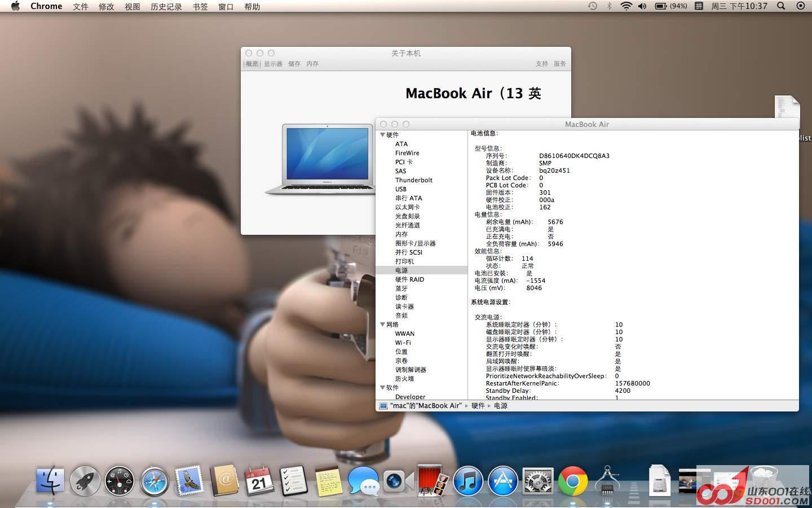
Task: Open System Preferences gear icon in Dock
Action: pos(538,481)
